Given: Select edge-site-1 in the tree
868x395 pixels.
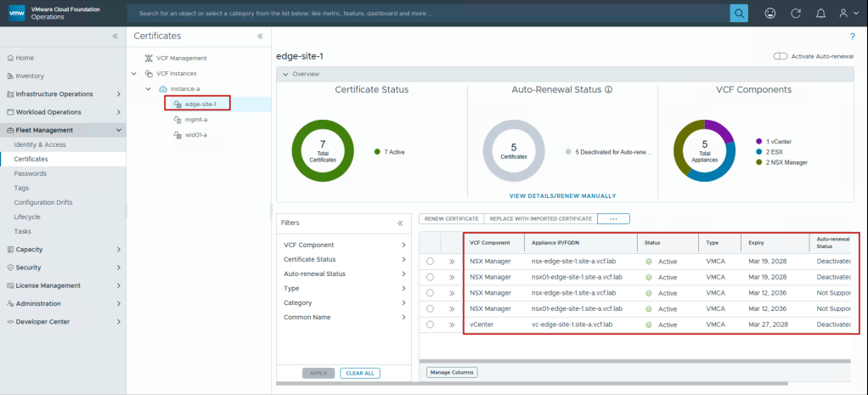Looking at the screenshot, I should tap(200, 104).
